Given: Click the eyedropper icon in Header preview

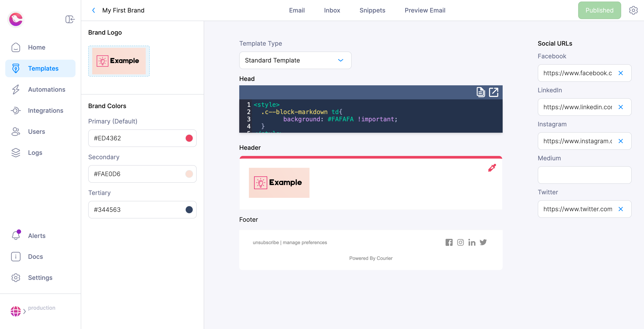Looking at the screenshot, I should (x=492, y=168).
